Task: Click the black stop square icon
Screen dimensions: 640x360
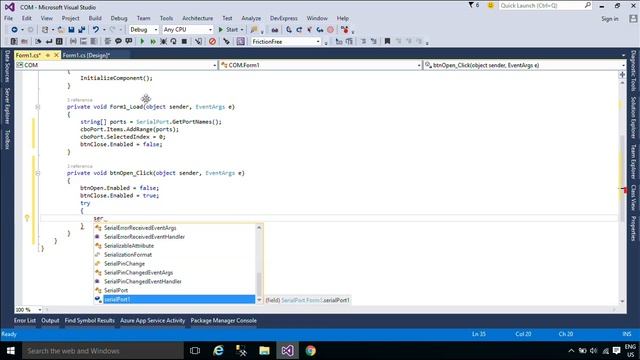Action: (184, 41)
